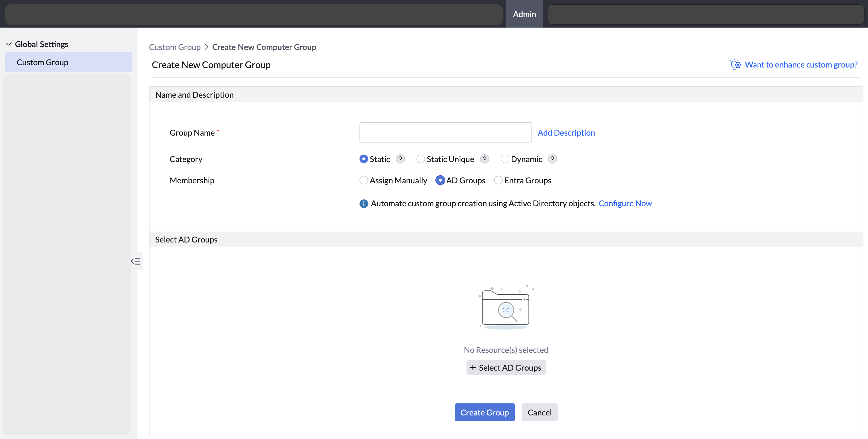Click the sidebar collapse icon
The width and height of the screenshot is (868, 439).
(x=135, y=261)
